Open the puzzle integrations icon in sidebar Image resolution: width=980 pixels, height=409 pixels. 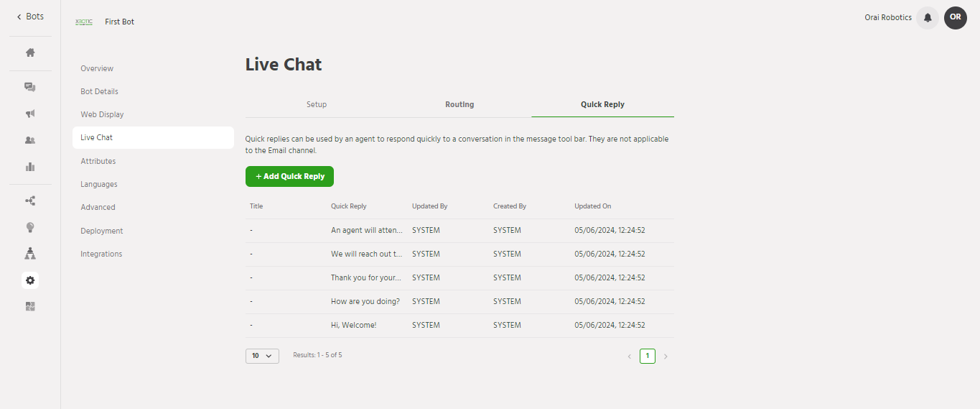[x=30, y=306]
